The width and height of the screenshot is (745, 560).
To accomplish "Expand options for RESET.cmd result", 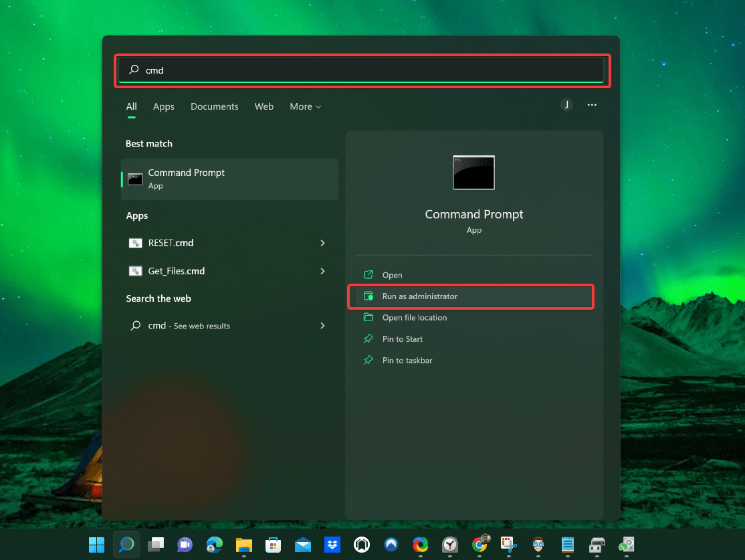I will (322, 243).
